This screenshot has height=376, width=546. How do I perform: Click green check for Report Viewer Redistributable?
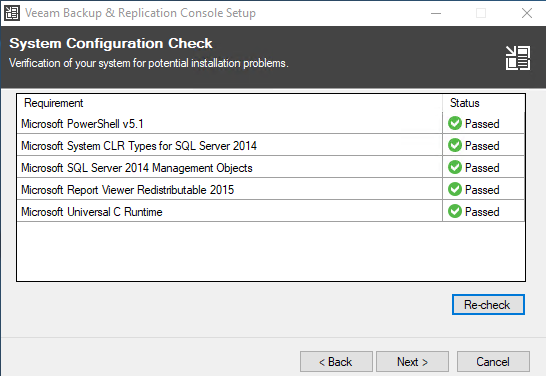click(455, 189)
